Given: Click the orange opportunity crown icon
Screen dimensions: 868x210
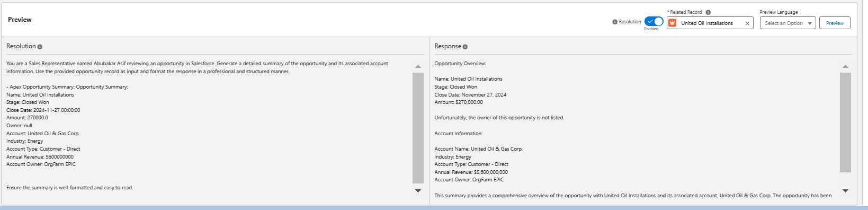Looking at the screenshot, I should point(673,23).
